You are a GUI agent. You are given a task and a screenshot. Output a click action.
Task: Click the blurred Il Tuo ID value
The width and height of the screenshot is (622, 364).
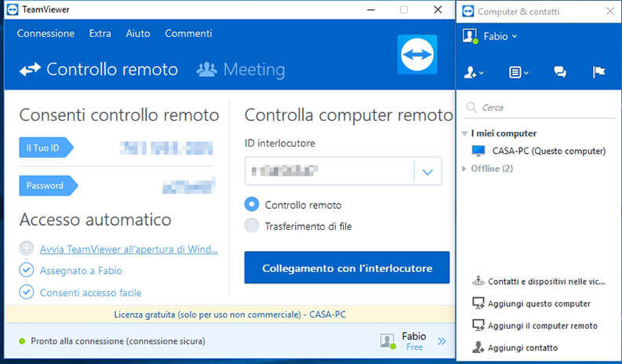(x=166, y=147)
